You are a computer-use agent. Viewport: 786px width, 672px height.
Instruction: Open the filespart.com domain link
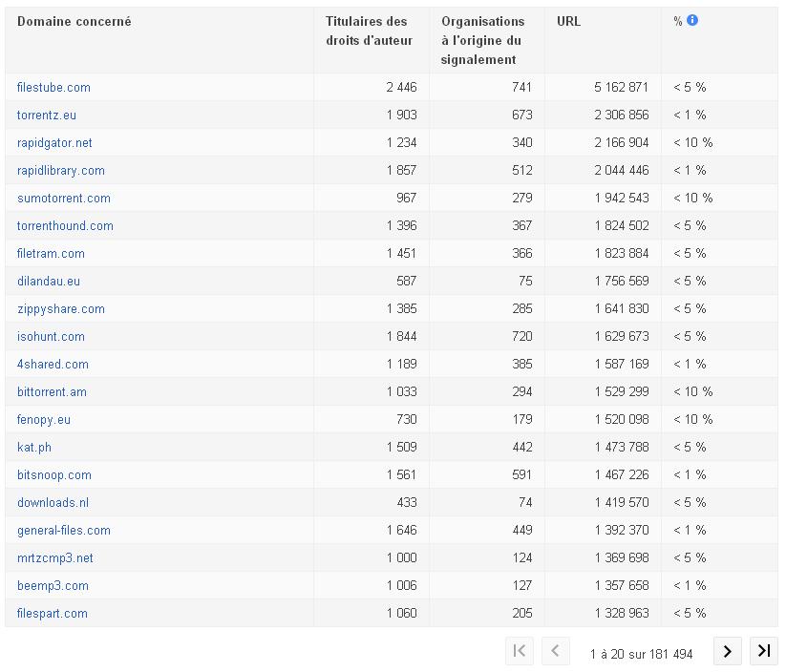(x=53, y=614)
